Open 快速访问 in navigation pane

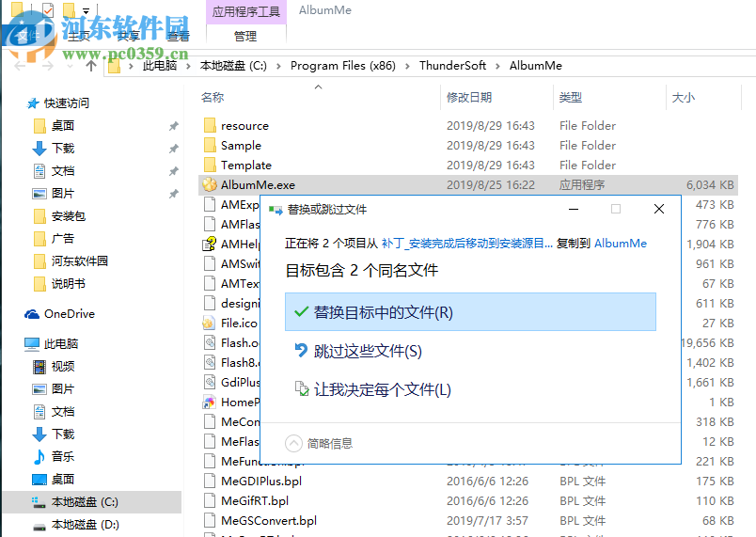[x=66, y=103]
